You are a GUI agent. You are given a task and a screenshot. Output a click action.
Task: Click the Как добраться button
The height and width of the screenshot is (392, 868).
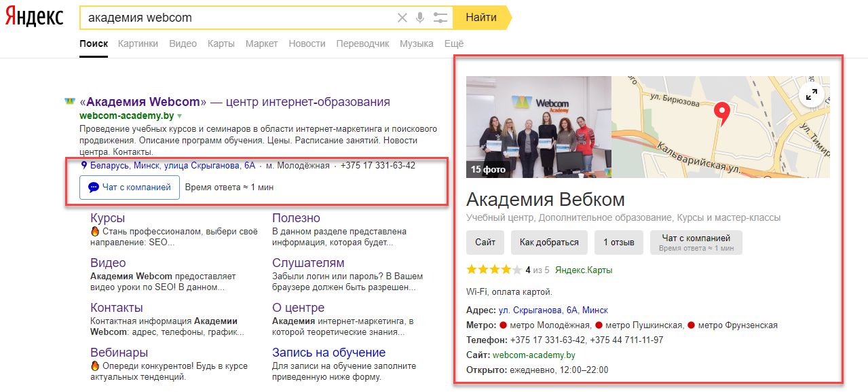pos(549,243)
